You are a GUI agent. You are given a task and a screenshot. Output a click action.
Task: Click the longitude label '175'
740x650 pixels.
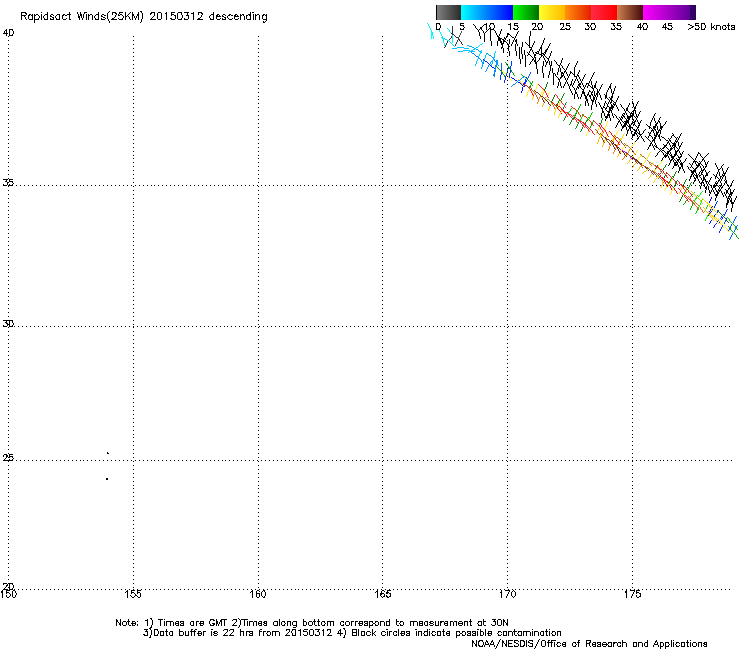point(632,594)
